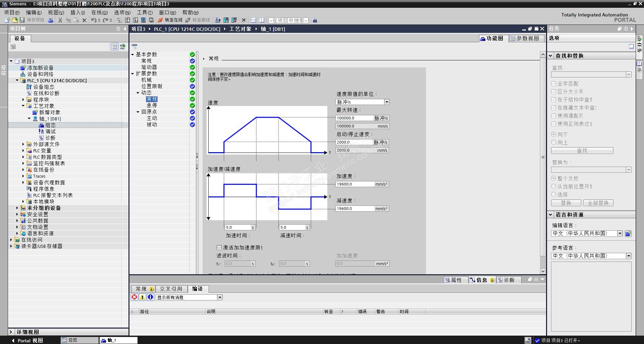Click the split editor horizontally icon
Screen dimensions: 644x344
(254, 20)
